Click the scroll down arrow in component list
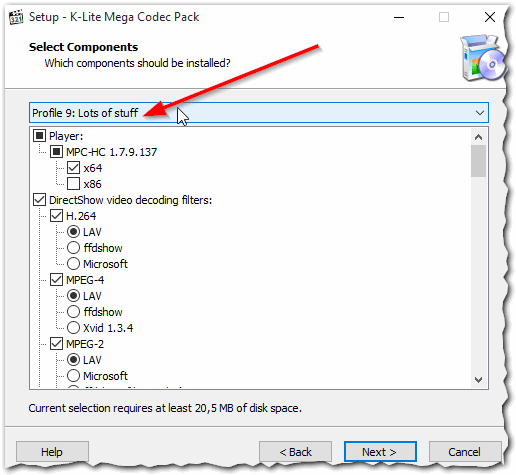Screen dimensions: 516x475 pos(478,380)
